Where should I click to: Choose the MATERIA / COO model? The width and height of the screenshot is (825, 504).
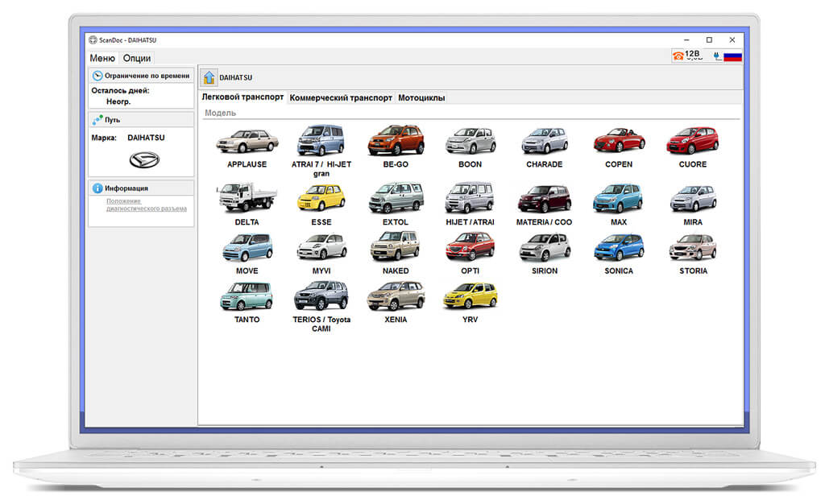point(544,199)
